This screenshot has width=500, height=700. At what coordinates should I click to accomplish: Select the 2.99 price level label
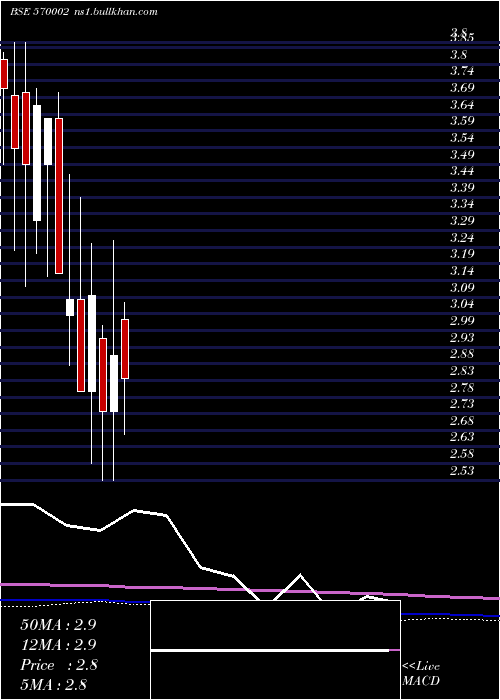click(462, 321)
